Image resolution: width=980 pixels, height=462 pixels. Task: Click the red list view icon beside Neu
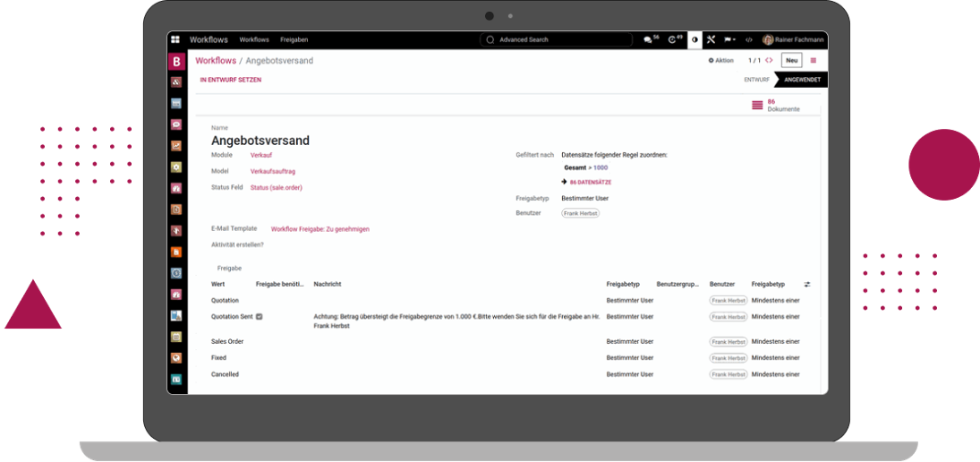click(x=814, y=61)
